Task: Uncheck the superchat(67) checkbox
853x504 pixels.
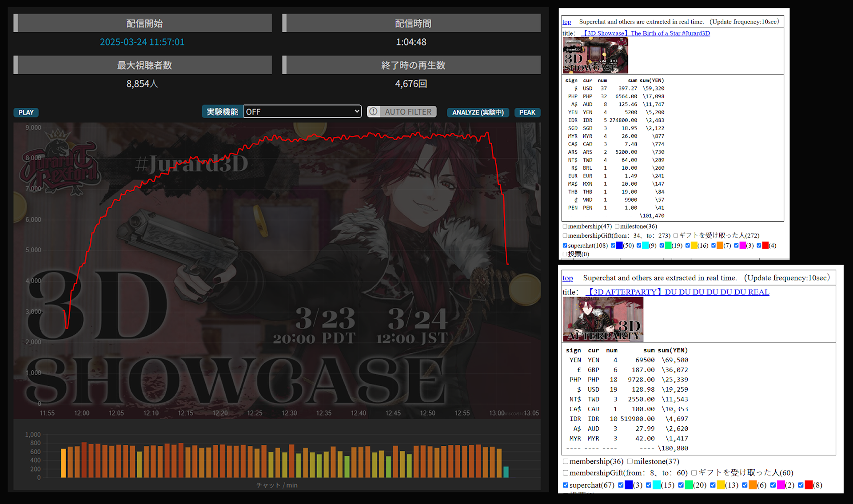Action: click(x=566, y=485)
